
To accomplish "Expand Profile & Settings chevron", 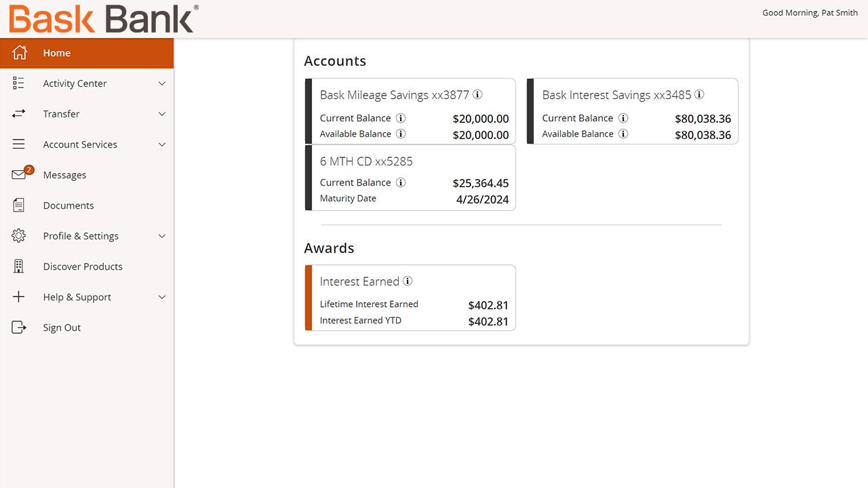I will (162, 236).
